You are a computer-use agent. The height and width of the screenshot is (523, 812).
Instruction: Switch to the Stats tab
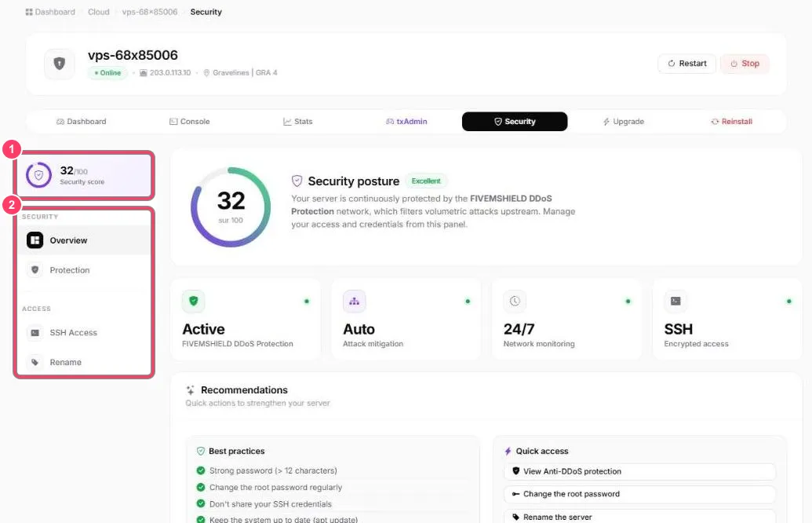298,122
